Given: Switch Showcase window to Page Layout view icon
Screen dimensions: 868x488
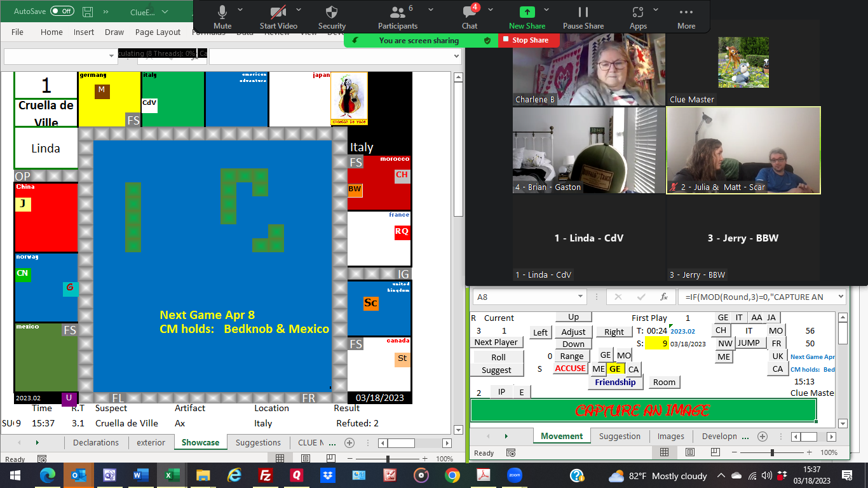Looking at the screenshot, I should 306,458.
